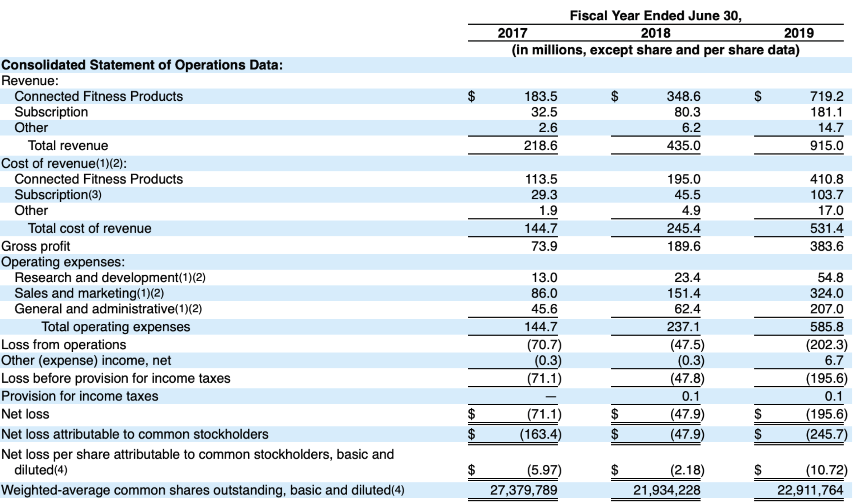Select total operating expenses 237.1
Screen dimensions: 859x504
coord(684,327)
